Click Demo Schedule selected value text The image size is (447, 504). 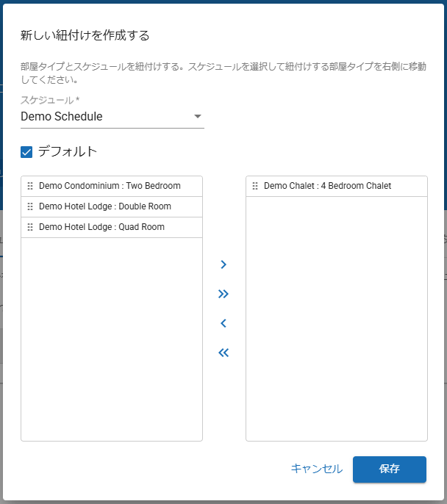[x=62, y=117]
